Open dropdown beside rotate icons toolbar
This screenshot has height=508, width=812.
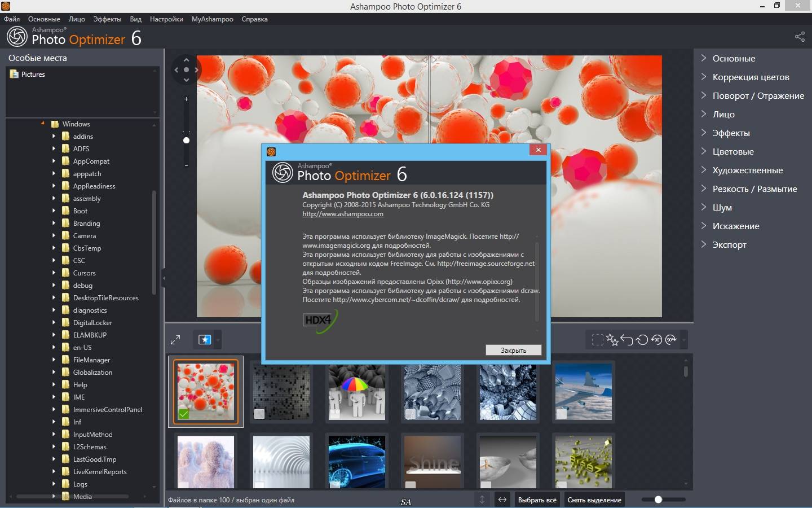(683, 340)
